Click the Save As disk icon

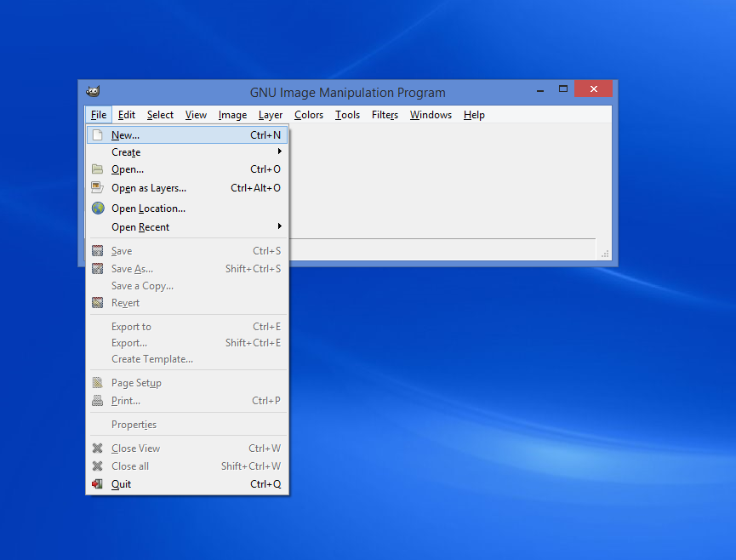pyautogui.click(x=97, y=268)
